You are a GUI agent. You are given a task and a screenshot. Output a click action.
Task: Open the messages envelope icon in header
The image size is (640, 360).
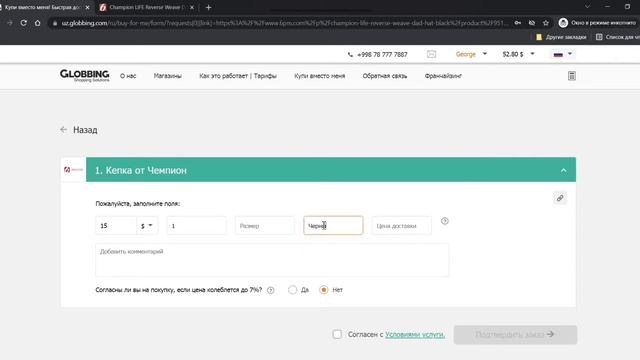coord(431,54)
